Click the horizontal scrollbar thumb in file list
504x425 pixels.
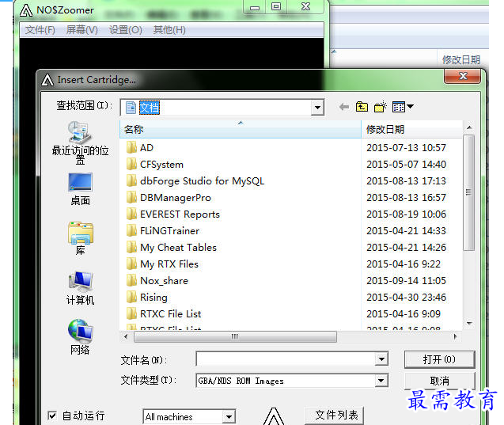click(x=235, y=336)
